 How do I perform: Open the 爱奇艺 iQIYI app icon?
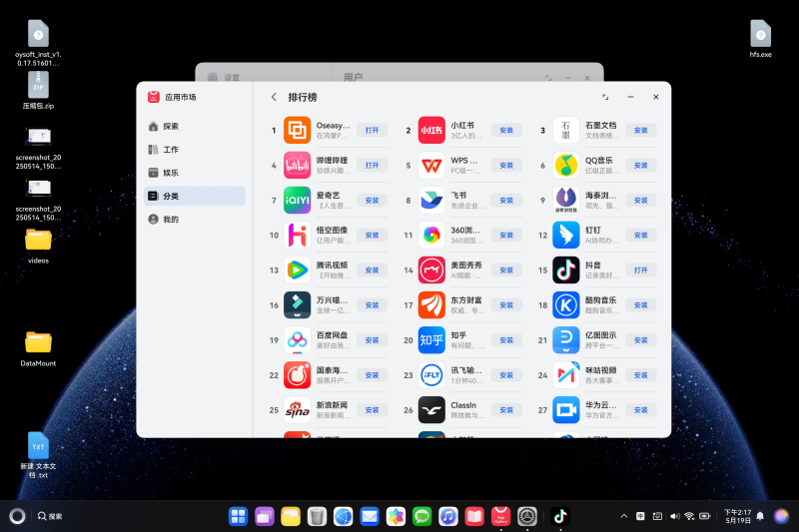coord(297,201)
